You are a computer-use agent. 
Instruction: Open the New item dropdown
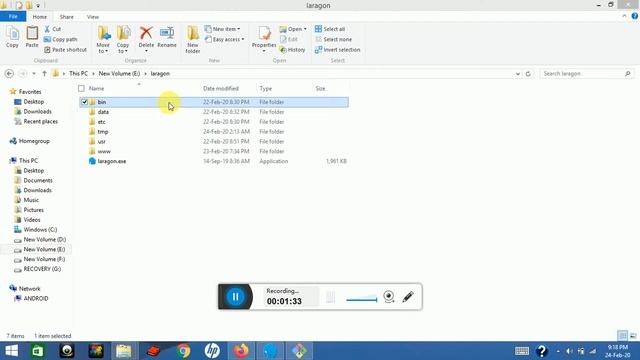coord(222,29)
